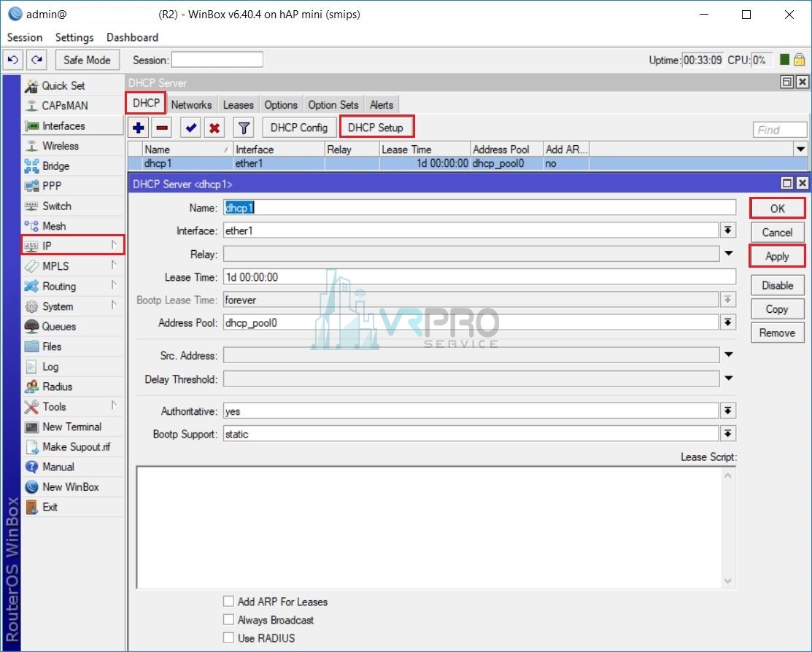Viewport: 812px width, 652px height.
Task: Click the Name input field
Action: click(479, 208)
